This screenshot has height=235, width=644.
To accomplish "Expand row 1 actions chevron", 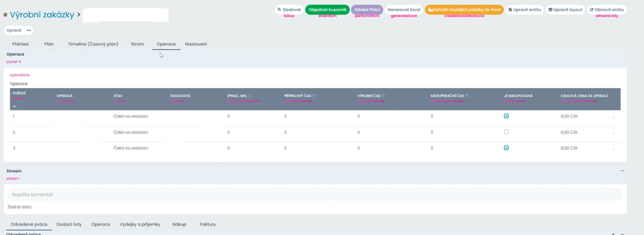I will [613, 117].
